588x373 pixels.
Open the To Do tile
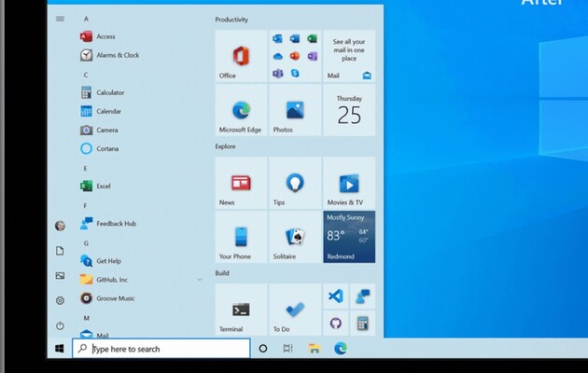pyautogui.click(x=295, y=310)
